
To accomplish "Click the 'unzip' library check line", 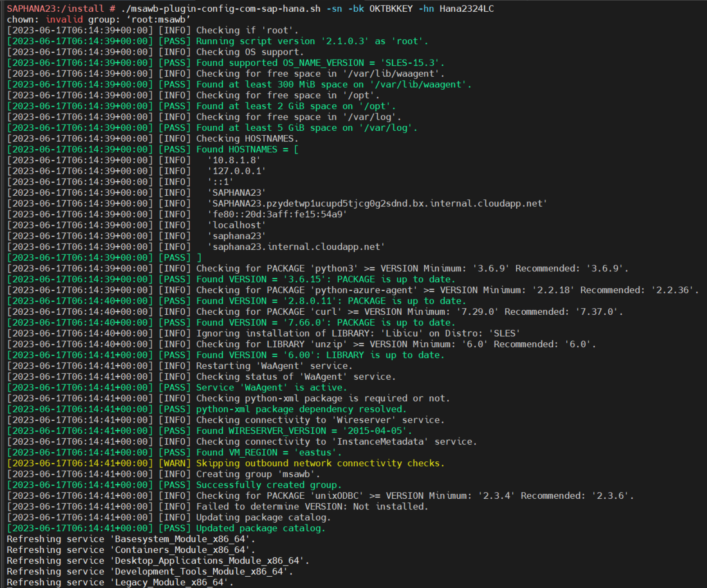I will 302,344.
